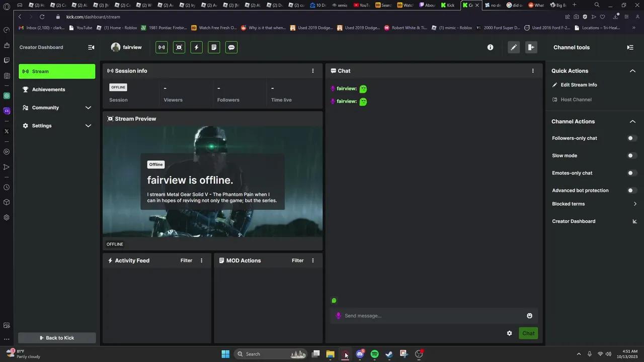Click the green Chat send button
The width and height of the screenshot is (644, 362).
(x=528, y=333)
